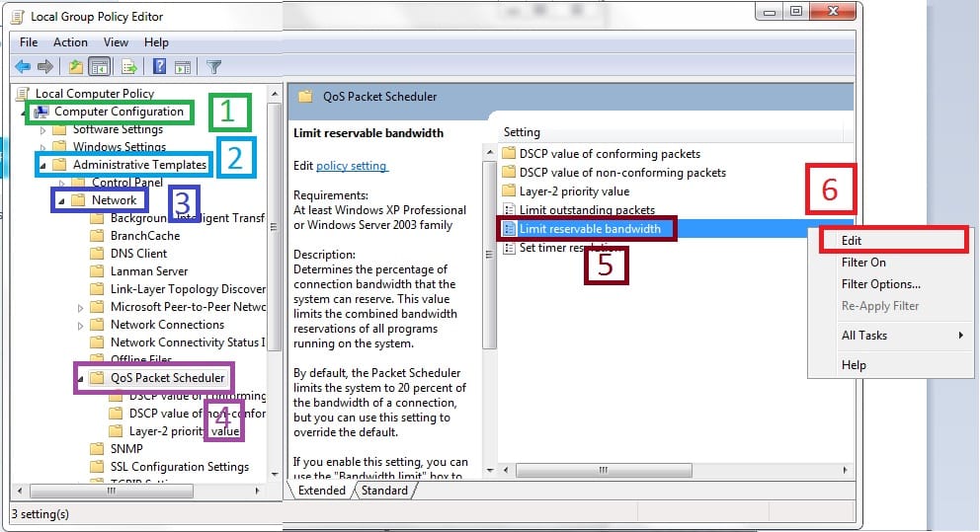Select Set timer resolution setting
The width and height of the screenshot is (980, 532).
(x=569, y=248)
